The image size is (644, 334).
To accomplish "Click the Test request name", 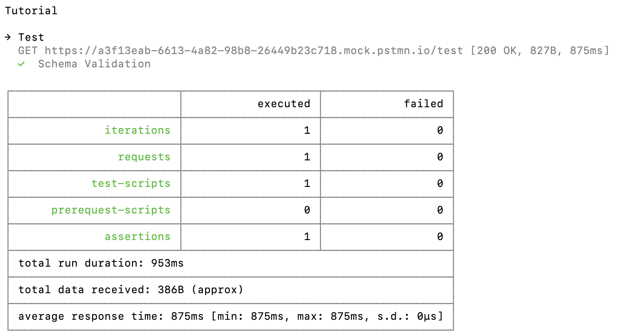I will coord(31,37).
